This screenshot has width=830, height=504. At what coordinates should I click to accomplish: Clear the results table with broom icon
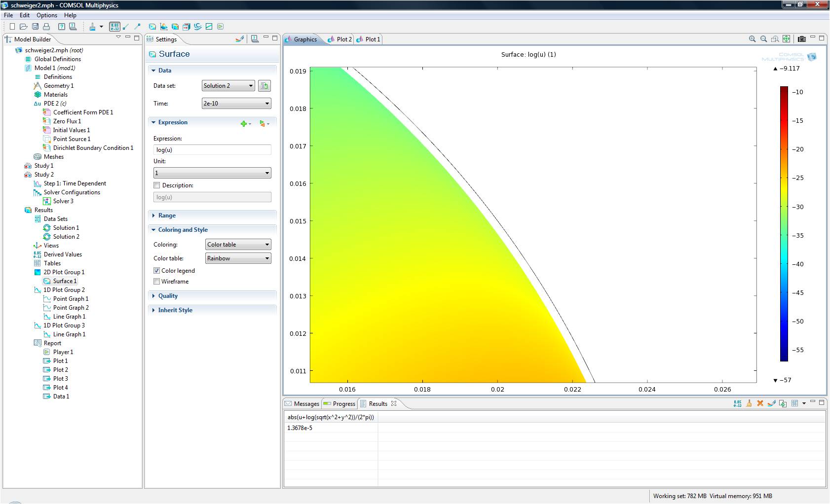coord(749,403)
